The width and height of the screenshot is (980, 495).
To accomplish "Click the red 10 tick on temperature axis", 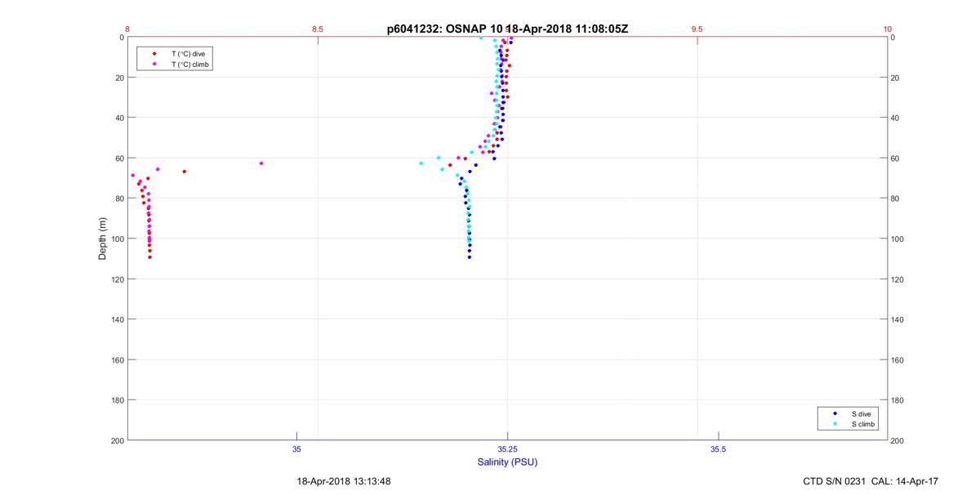I will pyautogui.click(x=888, y=29).
